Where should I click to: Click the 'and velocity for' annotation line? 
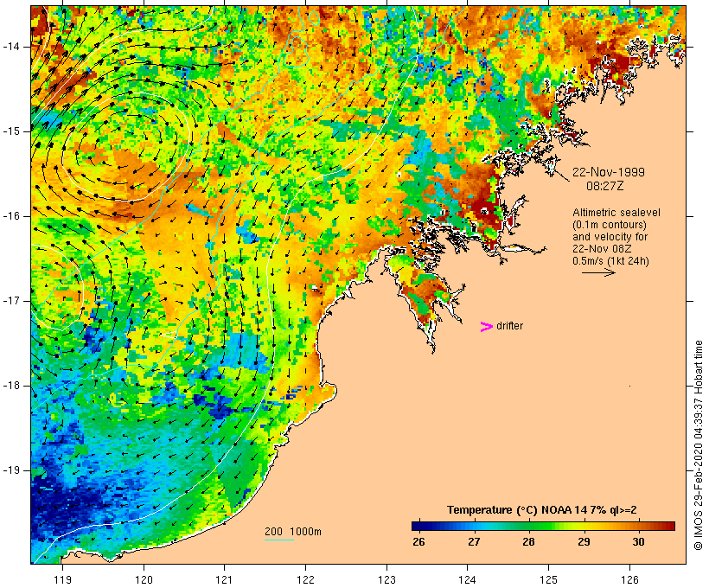click(610, 237)
